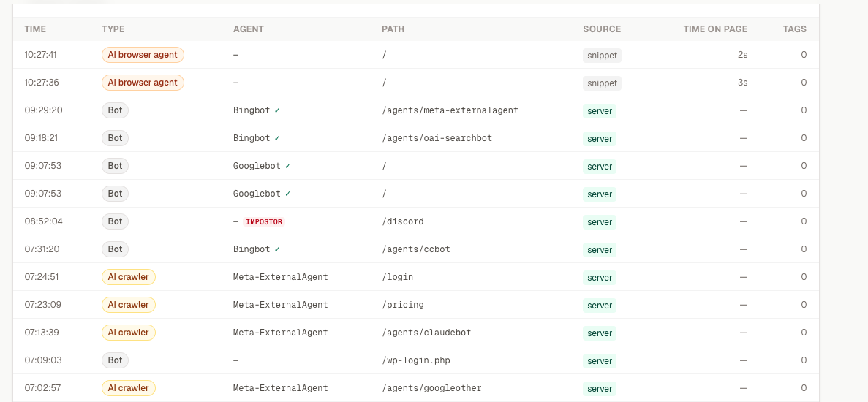Click Meta-ExternalAgent in the /agents/claudebot row
The height and width of the screenshot is (402, 868).
pyautogui.click(x=281, y=333)
